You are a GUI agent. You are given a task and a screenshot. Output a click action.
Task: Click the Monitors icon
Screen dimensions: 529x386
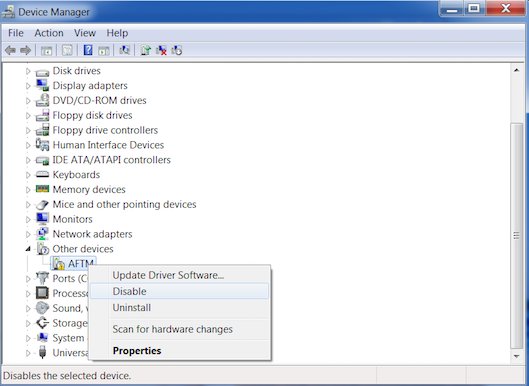pos(43,219)
